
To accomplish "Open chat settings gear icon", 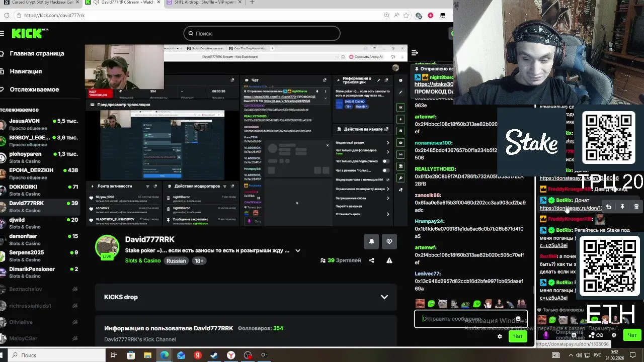I will tap(500, 336).
